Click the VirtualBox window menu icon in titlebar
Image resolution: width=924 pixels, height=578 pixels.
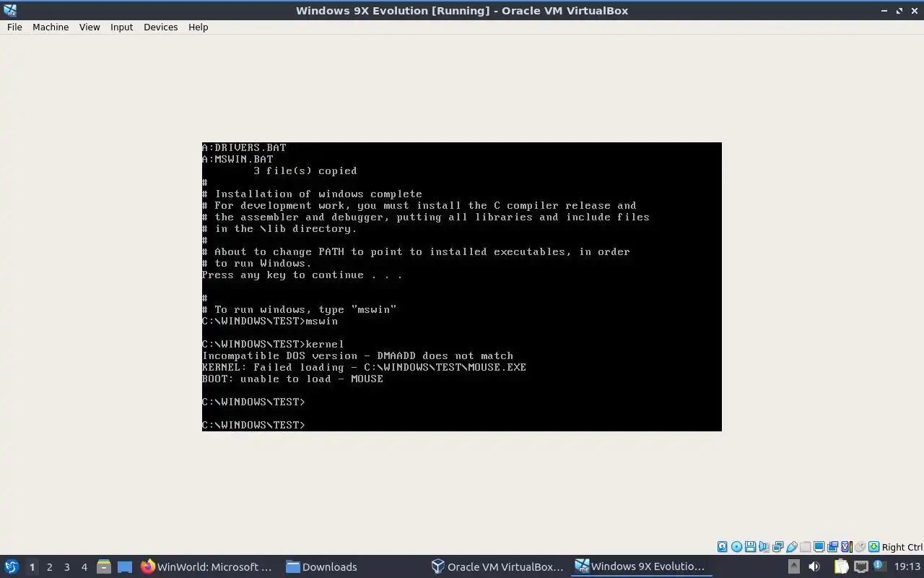9,10
